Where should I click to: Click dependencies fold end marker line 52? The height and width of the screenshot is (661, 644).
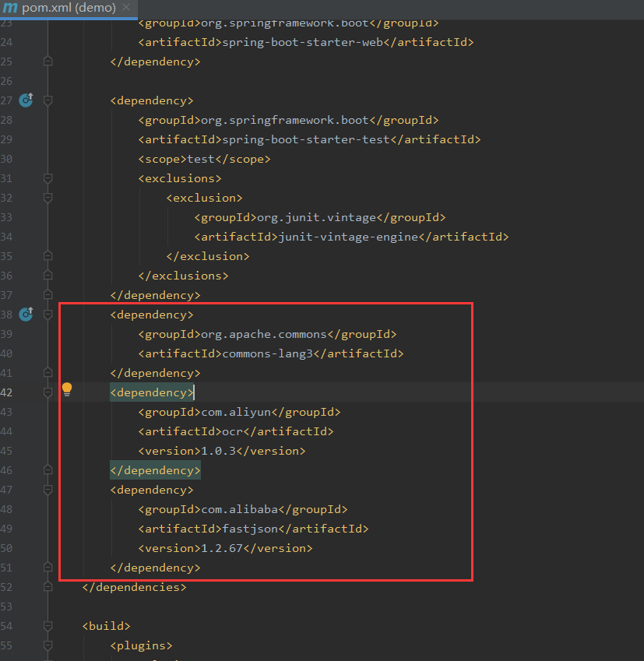(48, 587)
